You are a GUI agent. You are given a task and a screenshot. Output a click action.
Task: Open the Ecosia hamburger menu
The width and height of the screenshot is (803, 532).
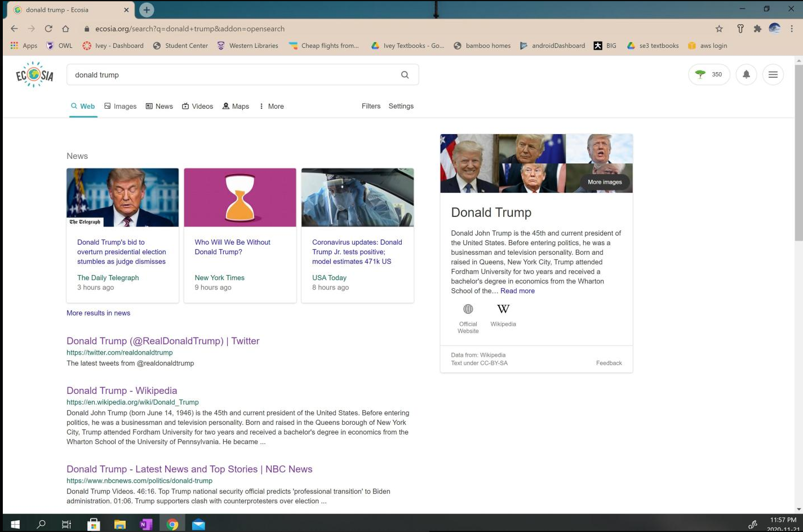(x=773, y=74)
